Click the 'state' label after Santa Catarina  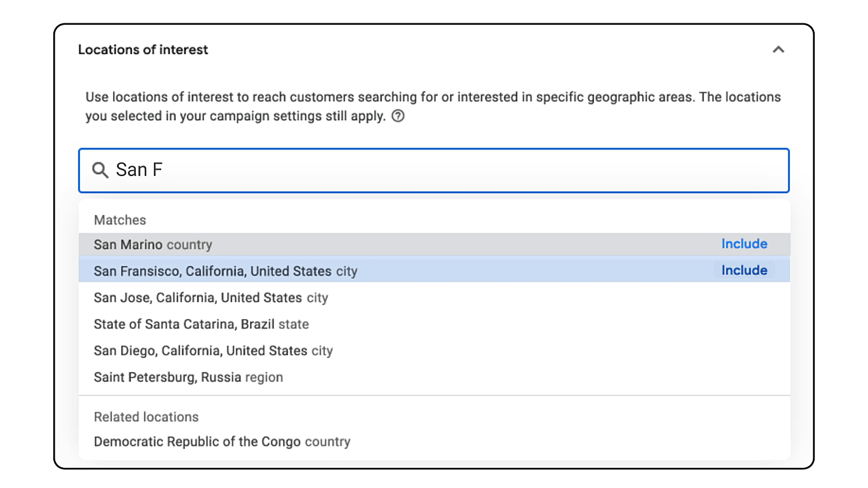[x=294, y=324]
